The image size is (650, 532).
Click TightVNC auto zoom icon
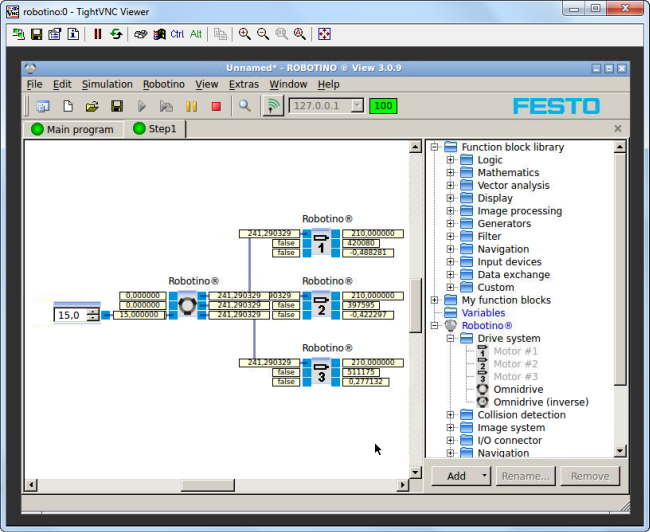[x=300, y=34]
